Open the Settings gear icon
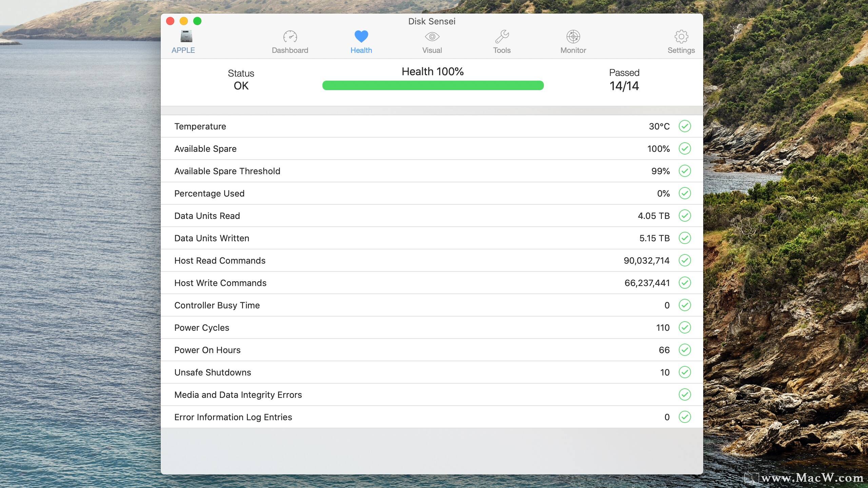Viewport: 868px width, 488px height. (681, 37)
